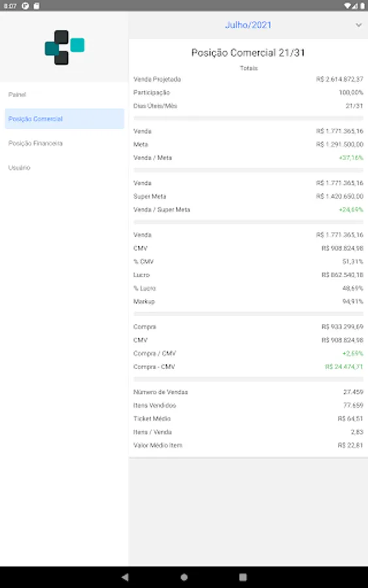Click the Valor Médio Item label
This screenshot has height=588, width=368.
tap(158, 445)
